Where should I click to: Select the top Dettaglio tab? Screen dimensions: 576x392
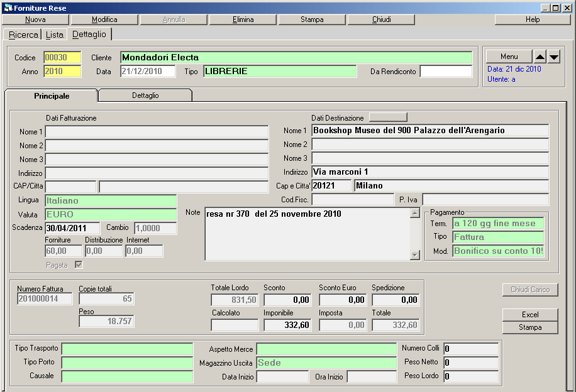89,34
